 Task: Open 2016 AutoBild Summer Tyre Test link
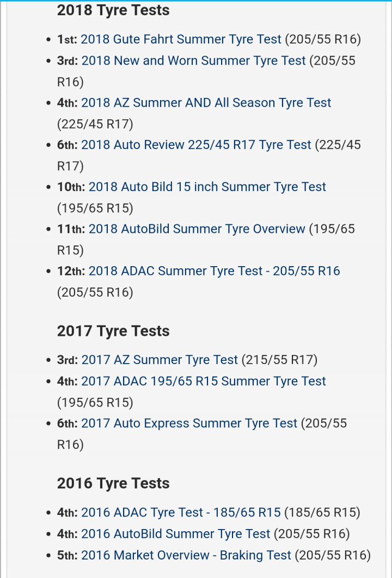click(176, 533)
